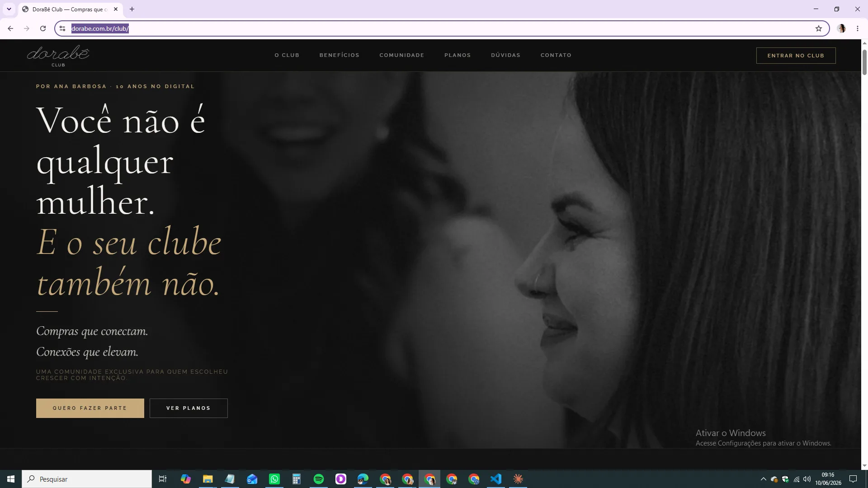This screenshot has height=488, width=868.
Task: Open a new tab with the plus button
Action: (132, 9)
